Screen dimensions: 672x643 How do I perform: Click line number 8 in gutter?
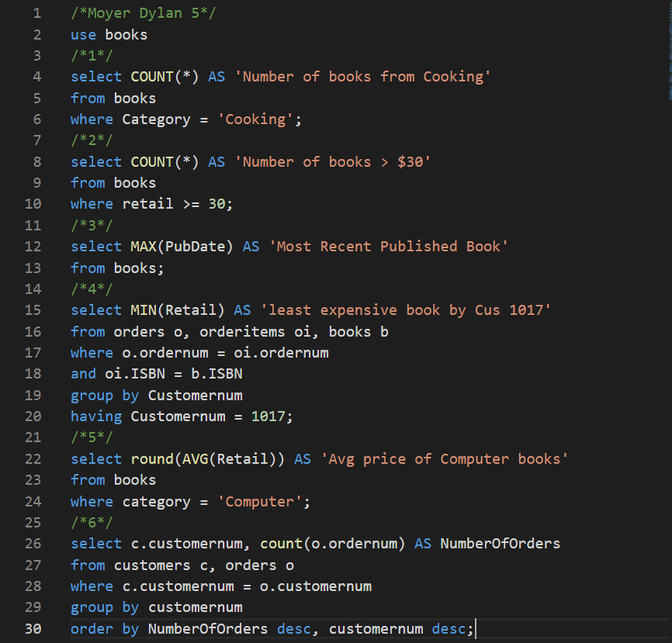37,162
